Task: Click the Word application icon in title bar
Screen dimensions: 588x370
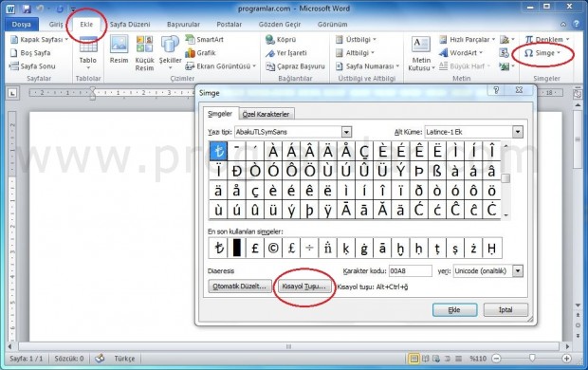Action: 10,9
